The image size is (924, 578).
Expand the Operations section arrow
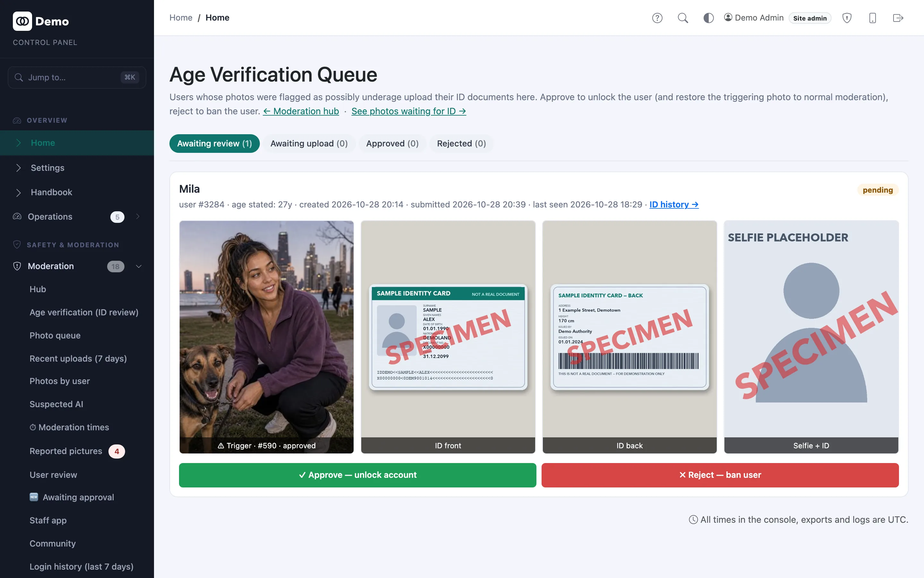click(x=138, y=216)
